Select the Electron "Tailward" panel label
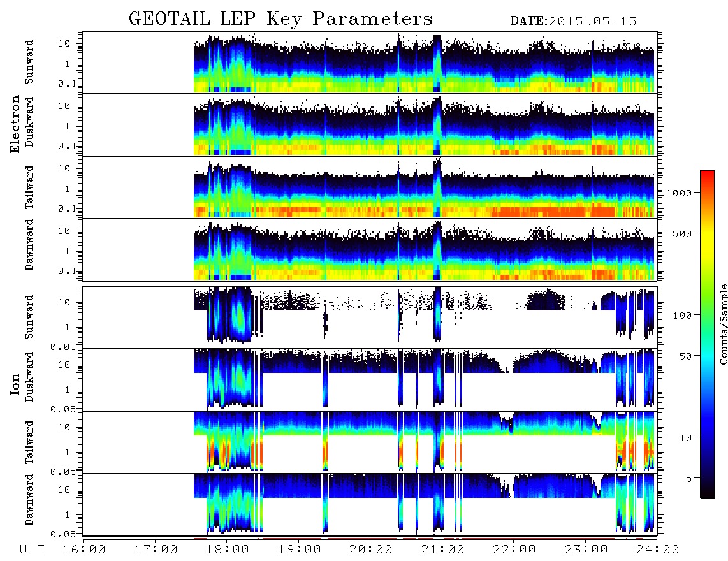The height and width of the screenshot is (561, 728). pos(29,187)
